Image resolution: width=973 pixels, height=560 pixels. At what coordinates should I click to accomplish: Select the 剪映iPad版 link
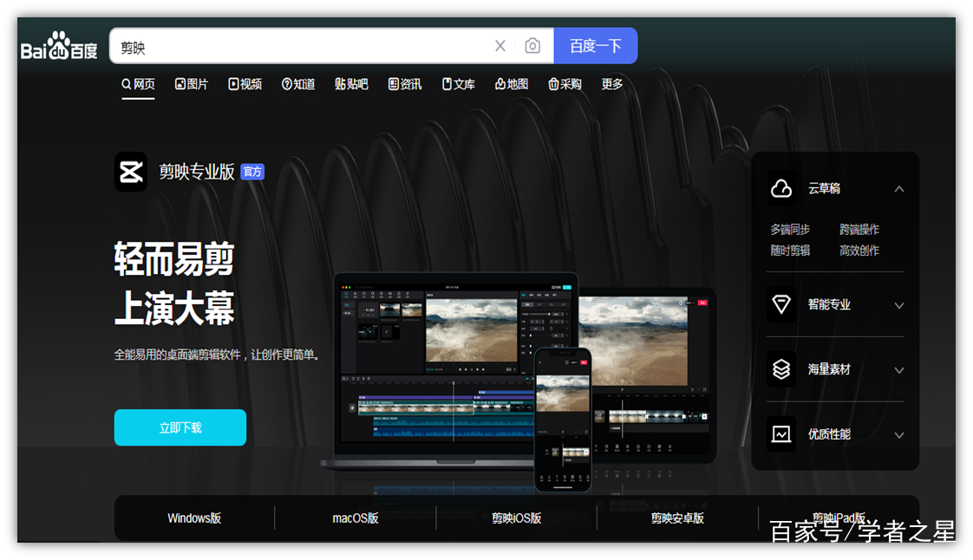pyautogui.click(x=839, y=518)
